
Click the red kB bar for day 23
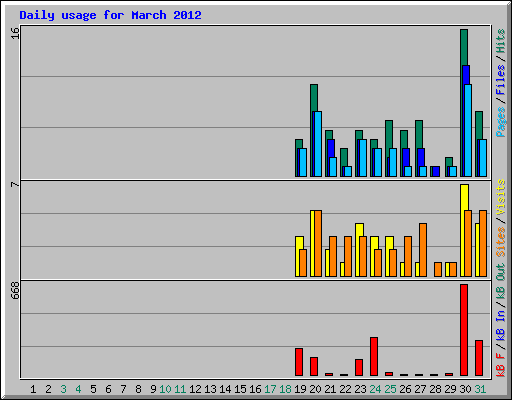[359, 367]
